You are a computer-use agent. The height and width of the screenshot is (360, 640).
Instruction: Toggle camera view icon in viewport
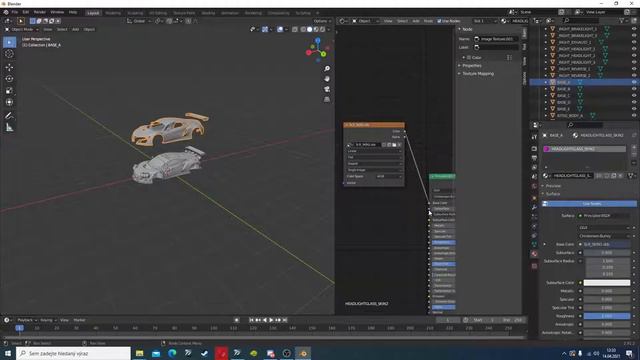[327, 89]
